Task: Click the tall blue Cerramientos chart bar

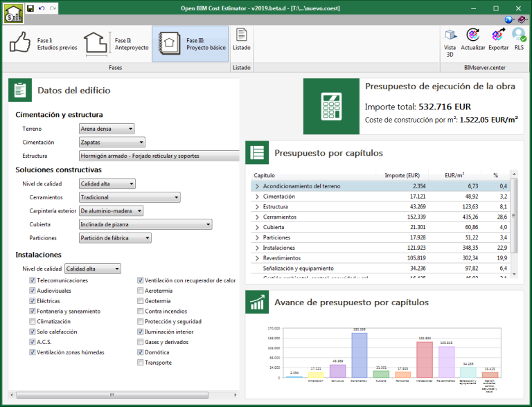Action: (359, 354)
